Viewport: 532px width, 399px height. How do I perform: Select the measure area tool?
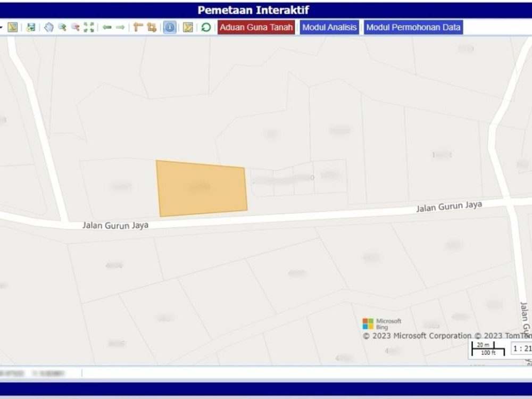tap(152, 27)
